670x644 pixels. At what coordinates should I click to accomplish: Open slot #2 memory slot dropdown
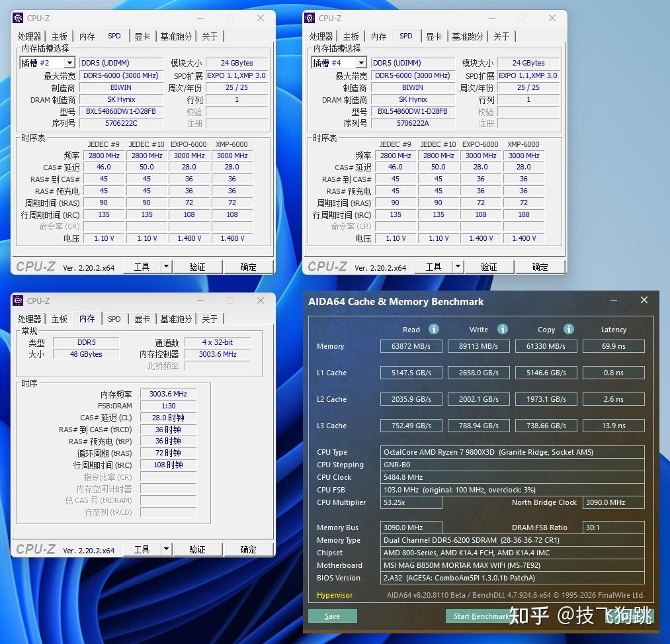pyautogui.click(x=69, y=63)
